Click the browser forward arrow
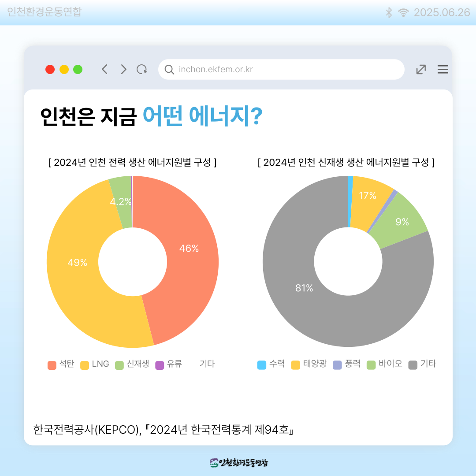The height and width of the screenshot is (476, 476). (x=123, y=69)
